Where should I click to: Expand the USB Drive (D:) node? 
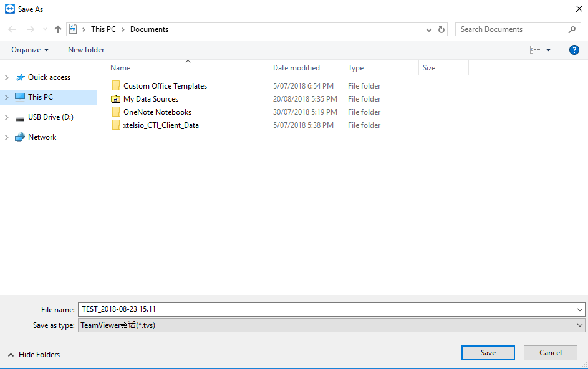coord(7,117)
